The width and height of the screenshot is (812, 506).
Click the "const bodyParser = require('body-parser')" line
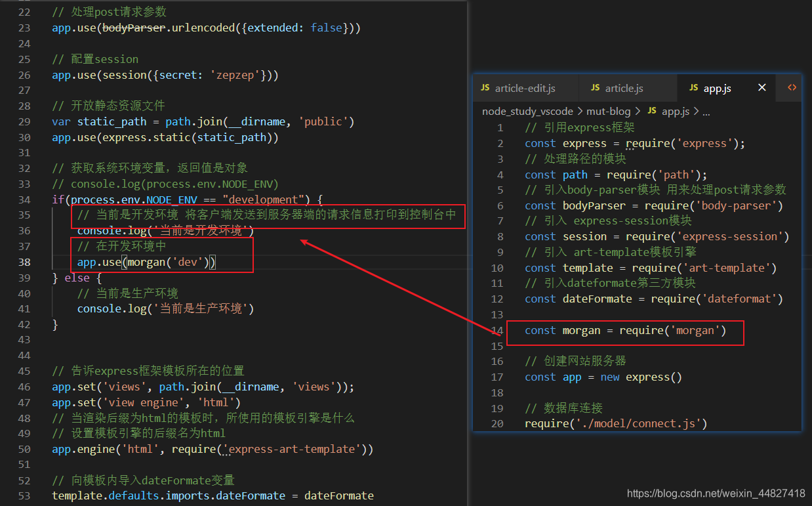pos(654,206)
